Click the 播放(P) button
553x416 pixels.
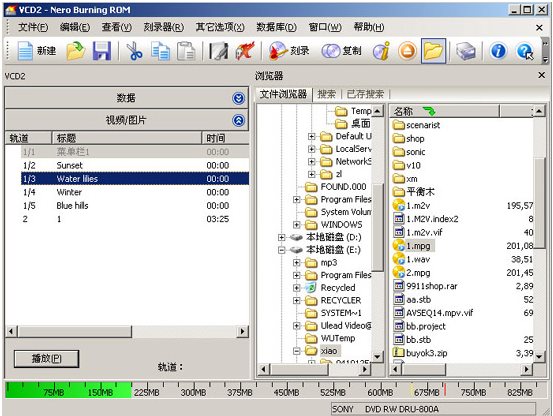[x=47, y=359]
